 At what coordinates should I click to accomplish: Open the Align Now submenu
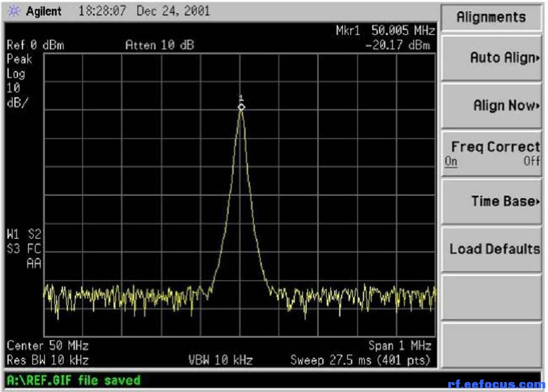(x=491, y=105)
